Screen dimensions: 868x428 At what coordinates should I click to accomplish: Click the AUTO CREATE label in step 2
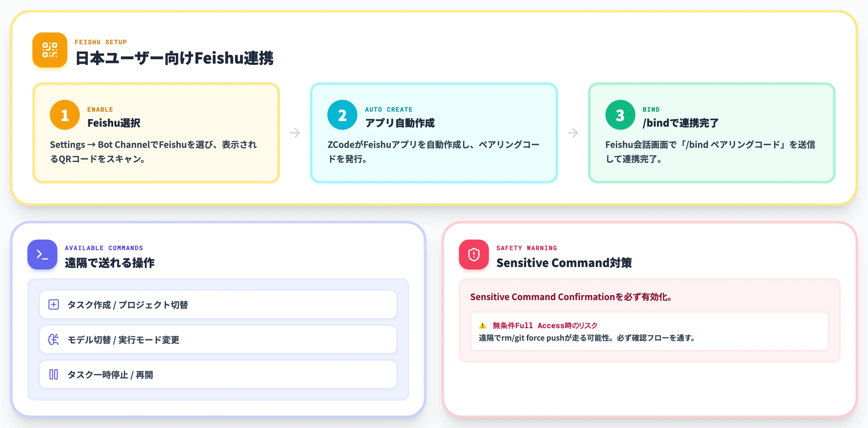(389, 109)
